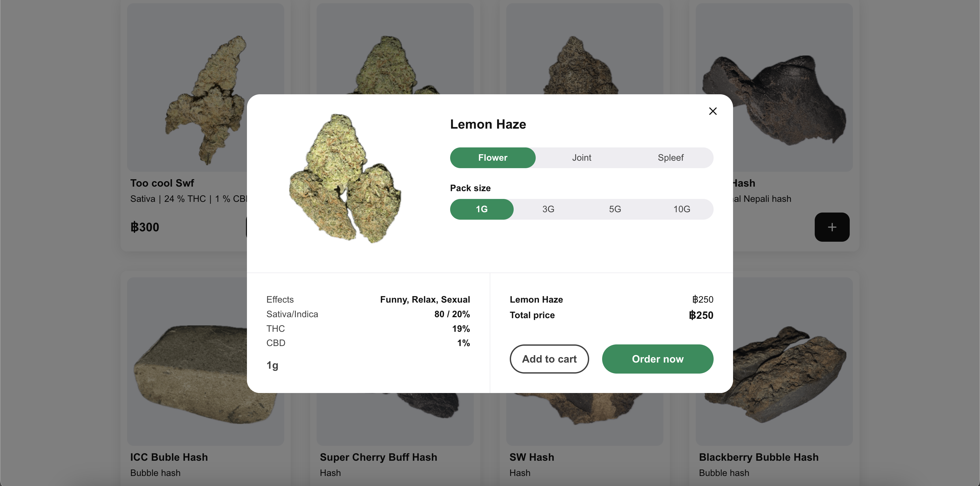Image resolution: width=980 pixels, height=486 pixels.
Task: Click the Nepali hash product image
Action: click(792, 87)
